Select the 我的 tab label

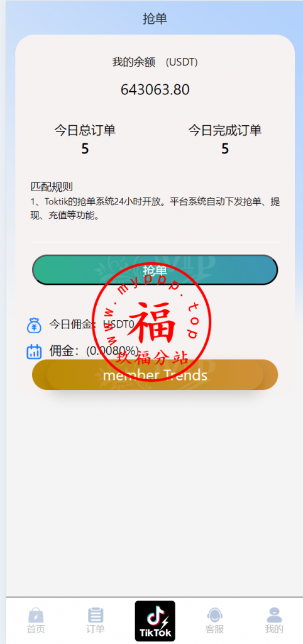274,629
